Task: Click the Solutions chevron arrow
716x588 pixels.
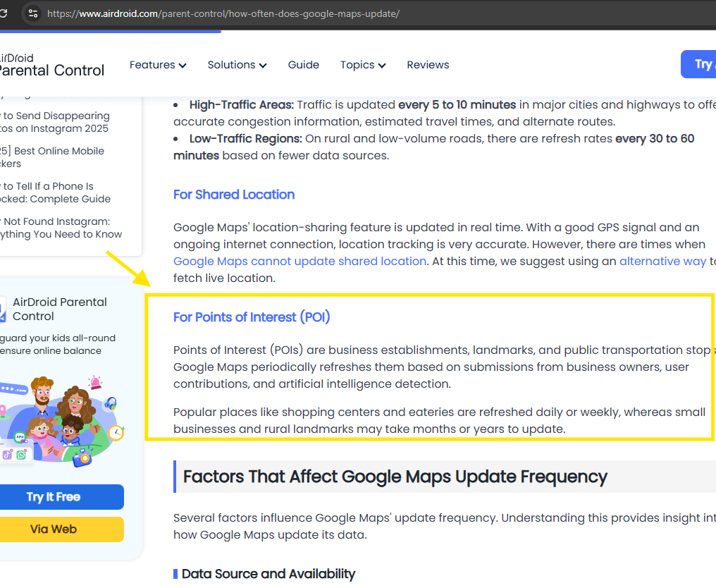Action: point(263,66)
